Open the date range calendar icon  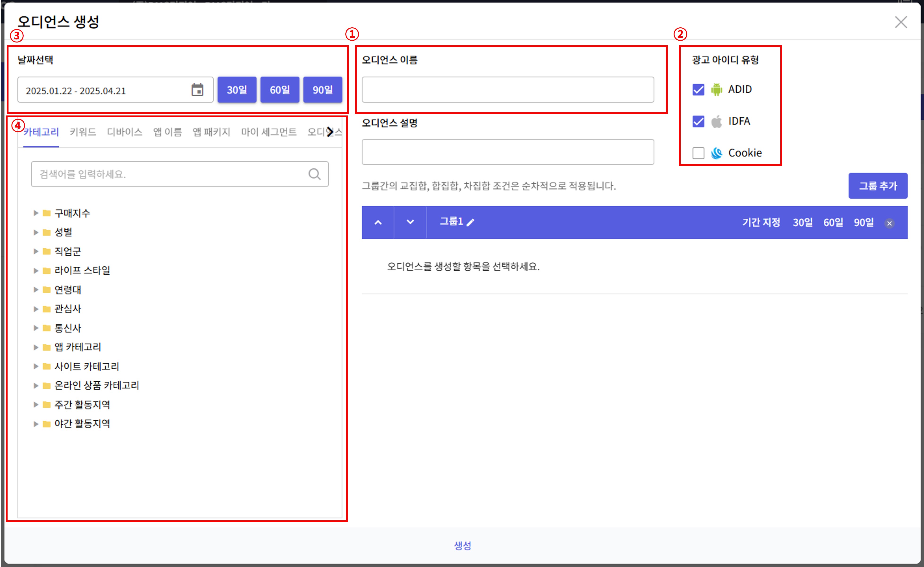(197, 90)
